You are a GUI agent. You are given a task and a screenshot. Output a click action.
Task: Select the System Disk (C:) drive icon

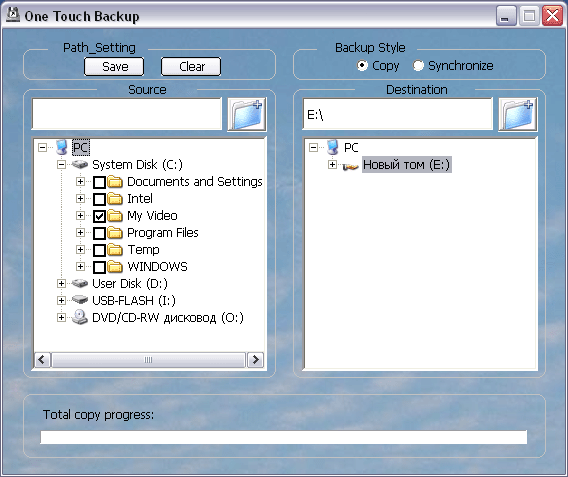(x=80, y=164)
